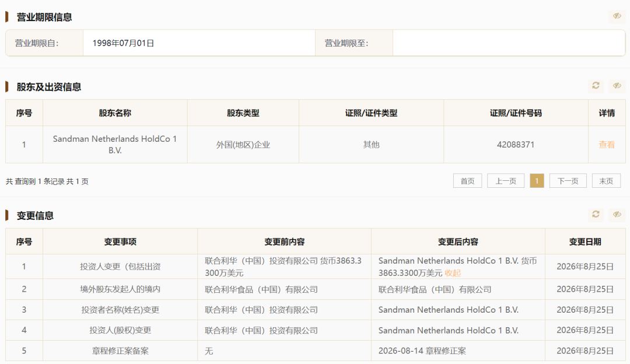Select before-change 联合利华食品（中国）有限公司 in row 2

tap(261, 289)
